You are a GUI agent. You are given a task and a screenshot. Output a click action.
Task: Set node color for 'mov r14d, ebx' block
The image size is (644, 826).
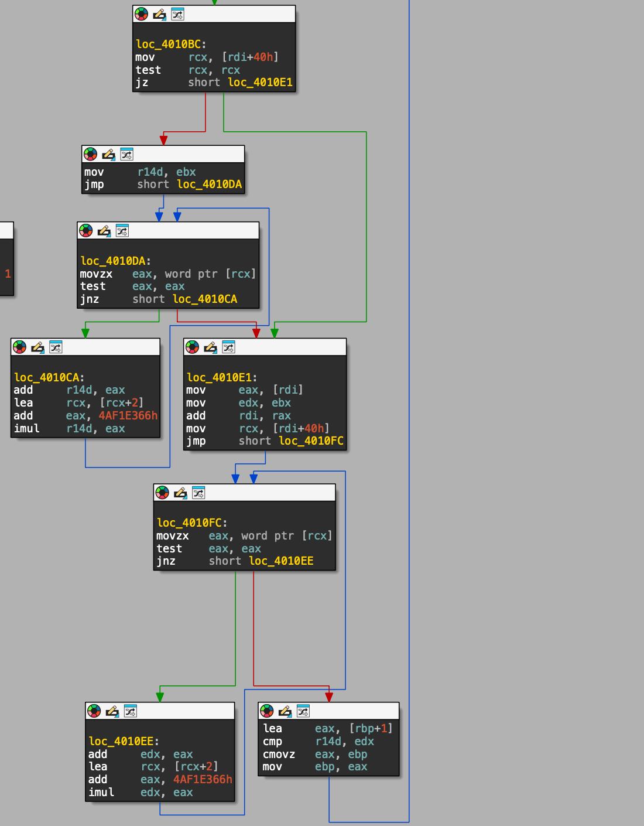coord(91,154)
